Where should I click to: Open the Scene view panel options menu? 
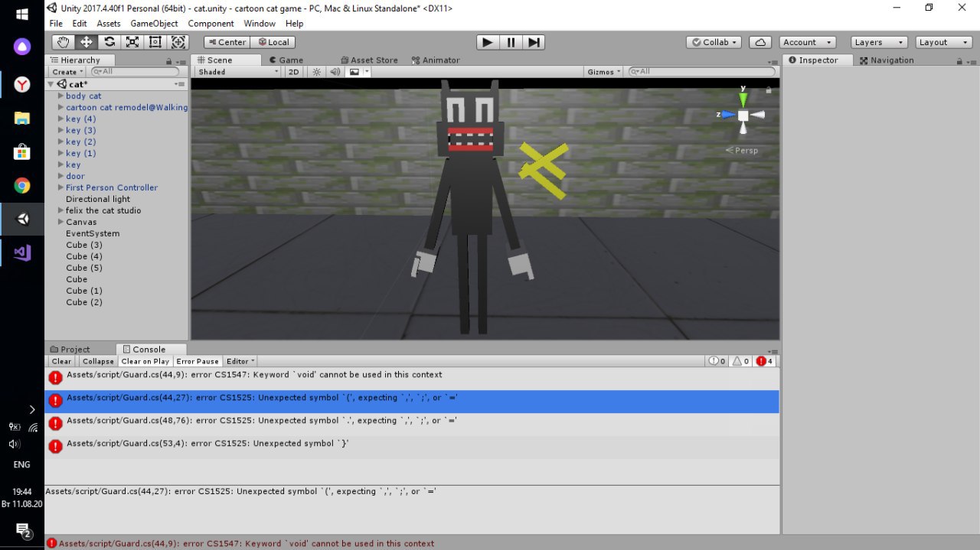coord(774,60)
